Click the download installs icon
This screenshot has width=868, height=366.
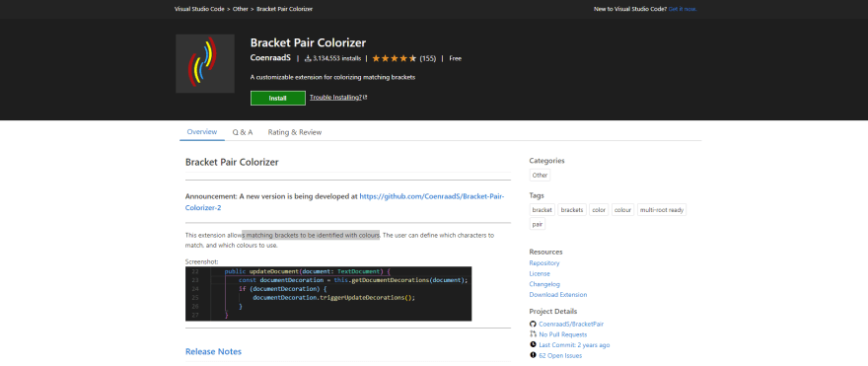point(308,58)
